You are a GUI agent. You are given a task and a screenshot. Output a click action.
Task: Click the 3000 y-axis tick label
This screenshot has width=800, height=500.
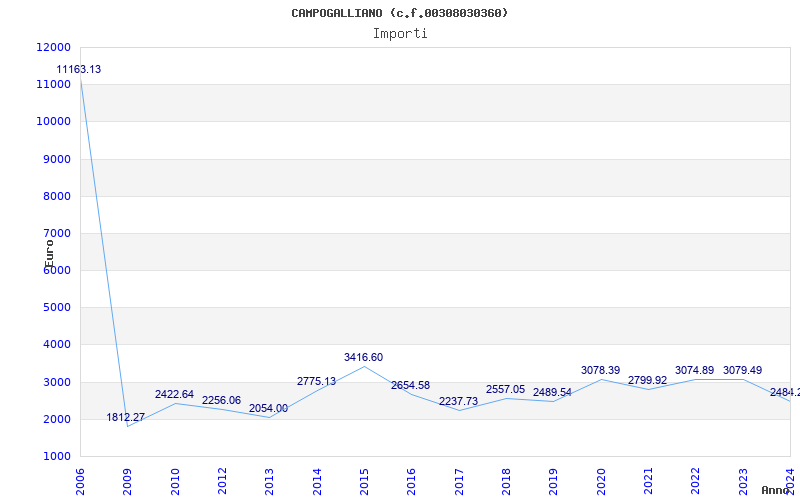(x=55, y=382)
